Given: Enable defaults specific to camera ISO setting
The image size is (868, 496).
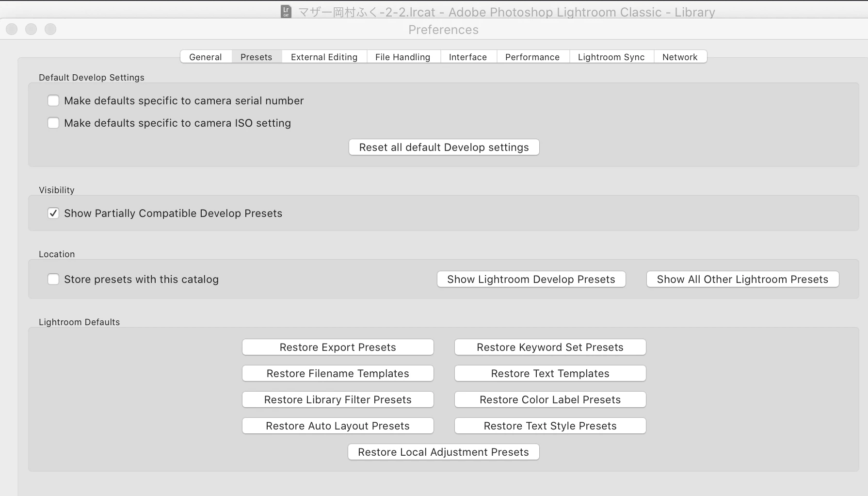Looking at the screenshot, I should tap(53, 123).
